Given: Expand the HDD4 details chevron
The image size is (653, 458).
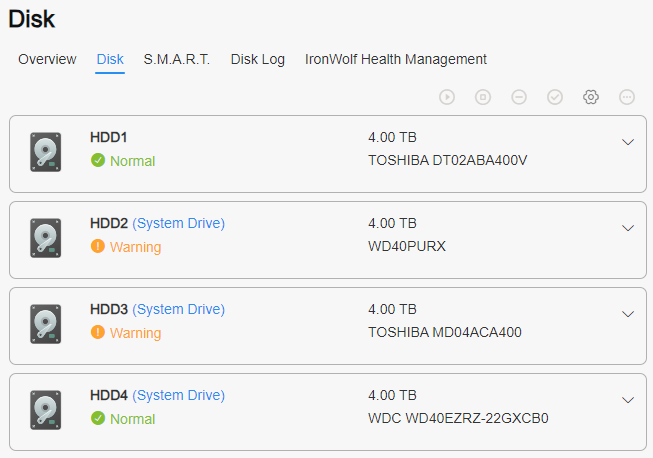Looking at the screenshot, I should [628, 400].
